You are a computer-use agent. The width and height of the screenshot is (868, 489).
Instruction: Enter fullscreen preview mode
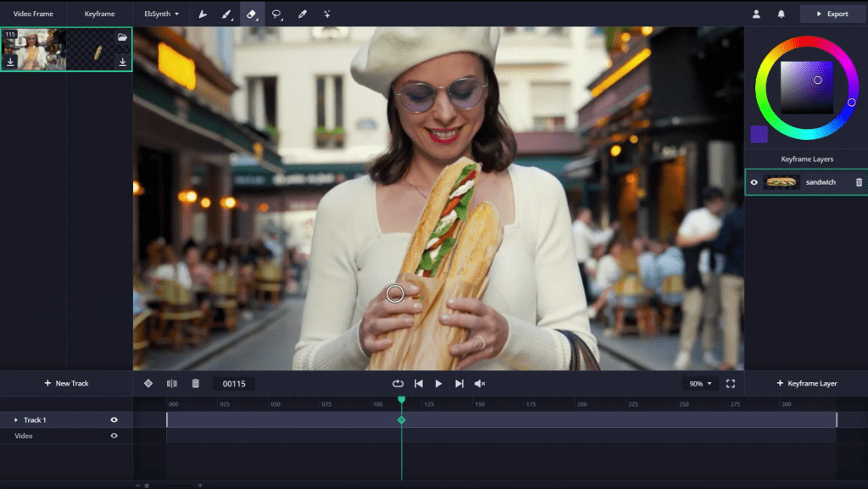tap(731, 383)
